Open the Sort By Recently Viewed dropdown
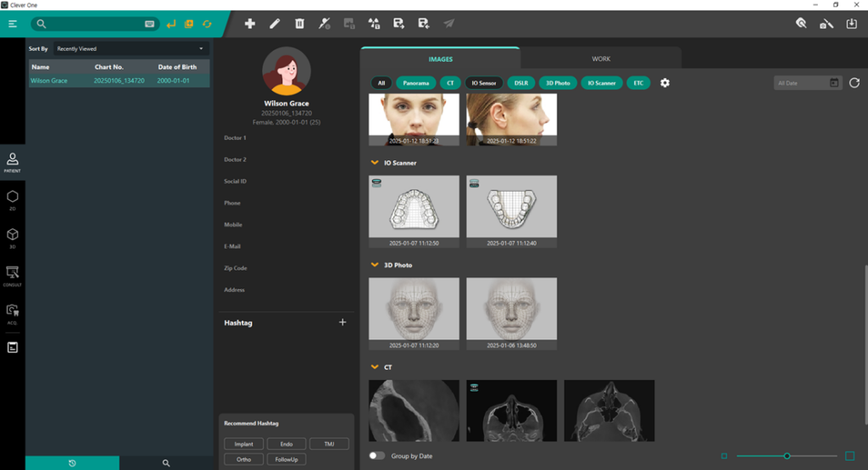 [131, 49]
